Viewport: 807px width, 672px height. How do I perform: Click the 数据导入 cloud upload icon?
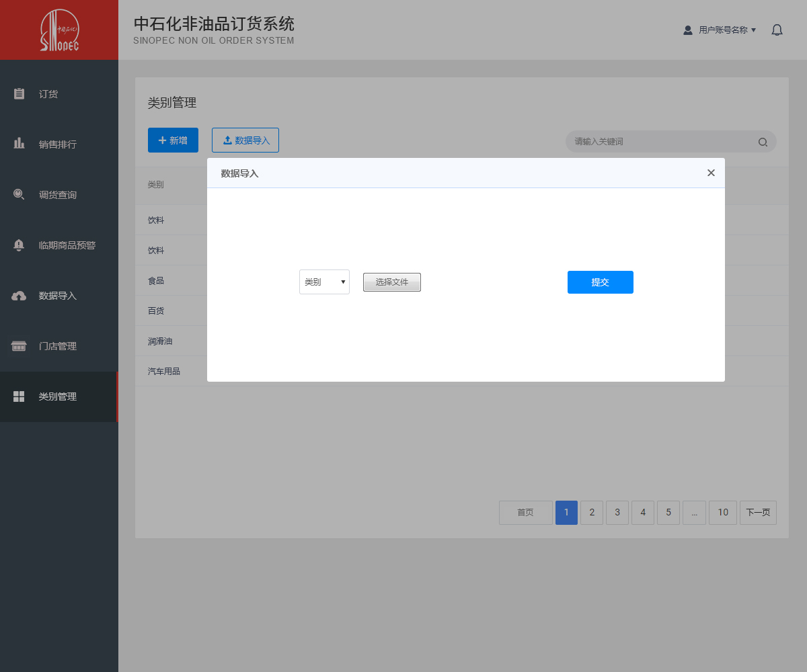point(19,296)
